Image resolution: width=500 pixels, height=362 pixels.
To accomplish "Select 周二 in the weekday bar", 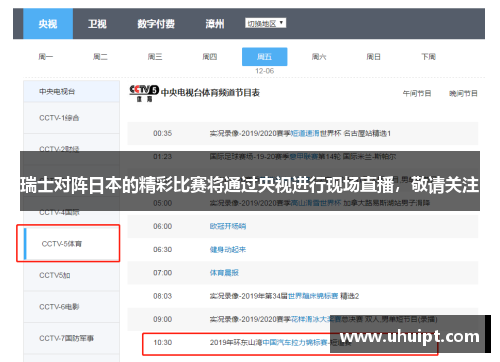I will [x=100, y=57].
